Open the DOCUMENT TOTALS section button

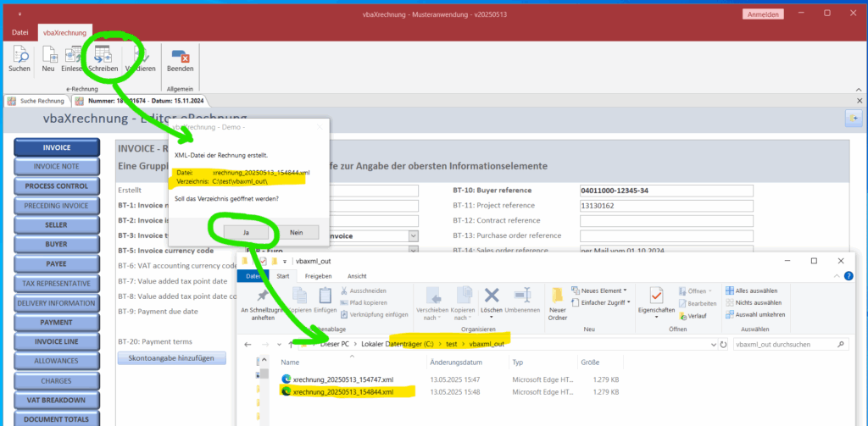coord(57,419)
